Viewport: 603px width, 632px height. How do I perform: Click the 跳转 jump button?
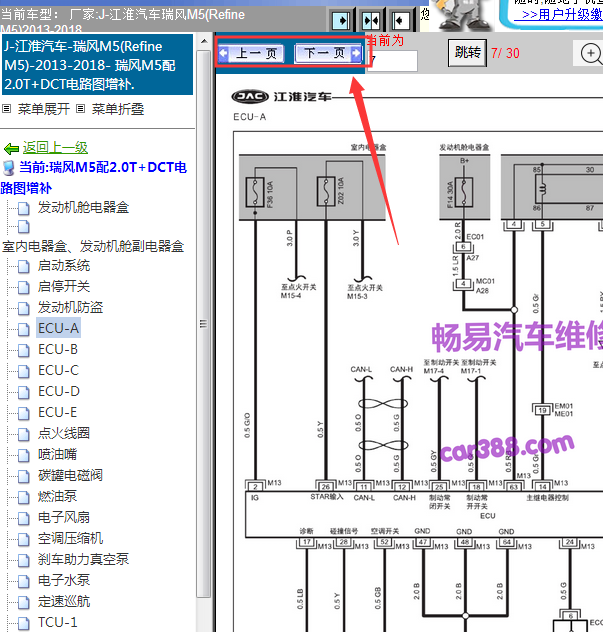tap(468, 53)
